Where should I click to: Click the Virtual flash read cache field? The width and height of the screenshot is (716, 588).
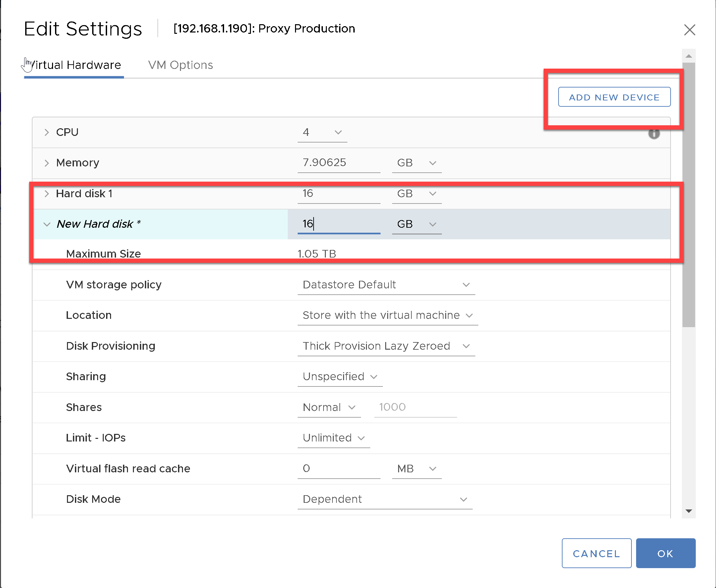coord(339,469)
